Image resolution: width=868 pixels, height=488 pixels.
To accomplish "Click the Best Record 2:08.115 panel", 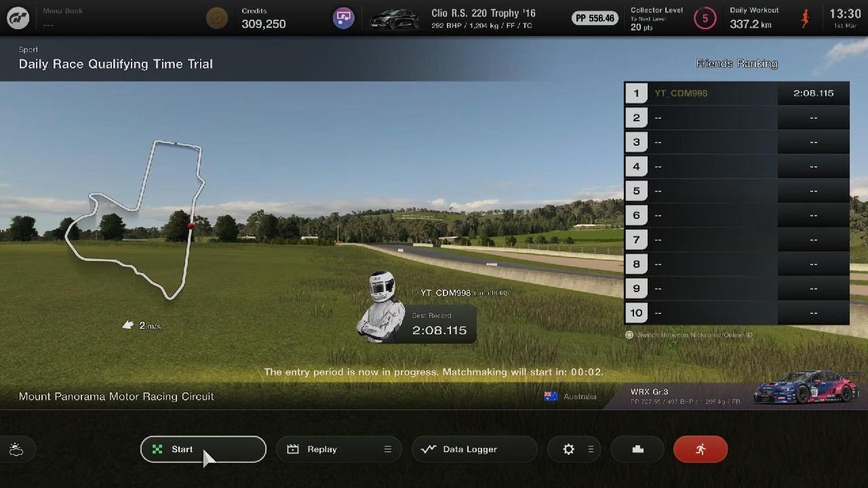I will [x=441, y=324].
